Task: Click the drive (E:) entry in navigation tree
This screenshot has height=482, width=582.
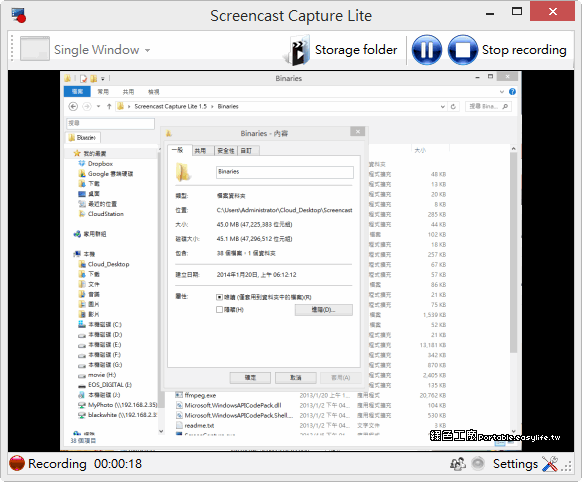Action: (x=100, y=345)
